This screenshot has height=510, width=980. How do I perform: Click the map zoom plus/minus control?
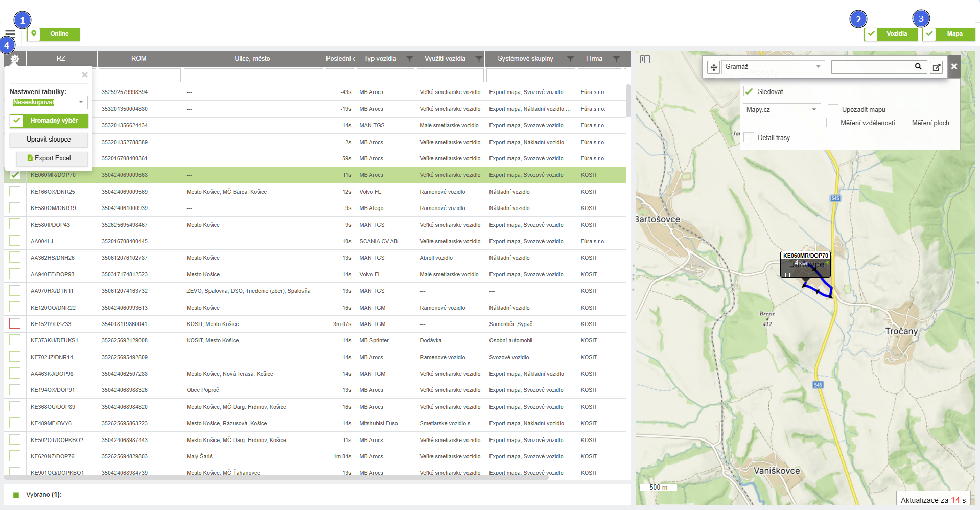click(645, 59)
